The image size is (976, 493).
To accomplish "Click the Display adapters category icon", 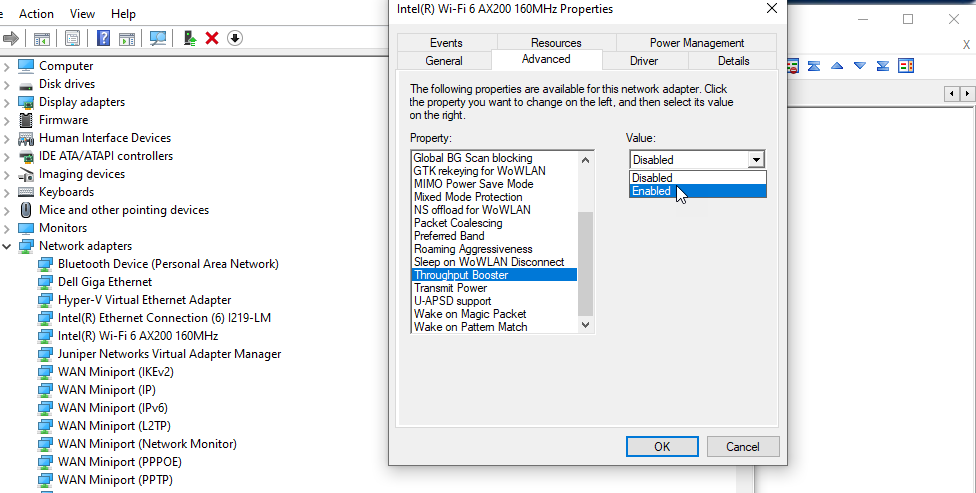I will pyautogui.click(x=26, y=101).
